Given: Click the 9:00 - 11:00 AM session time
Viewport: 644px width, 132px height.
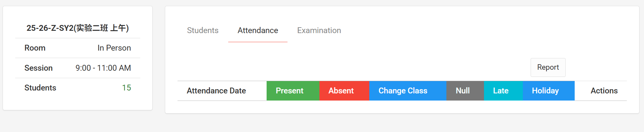Looking at the screenshot, I should click(103, 68).
